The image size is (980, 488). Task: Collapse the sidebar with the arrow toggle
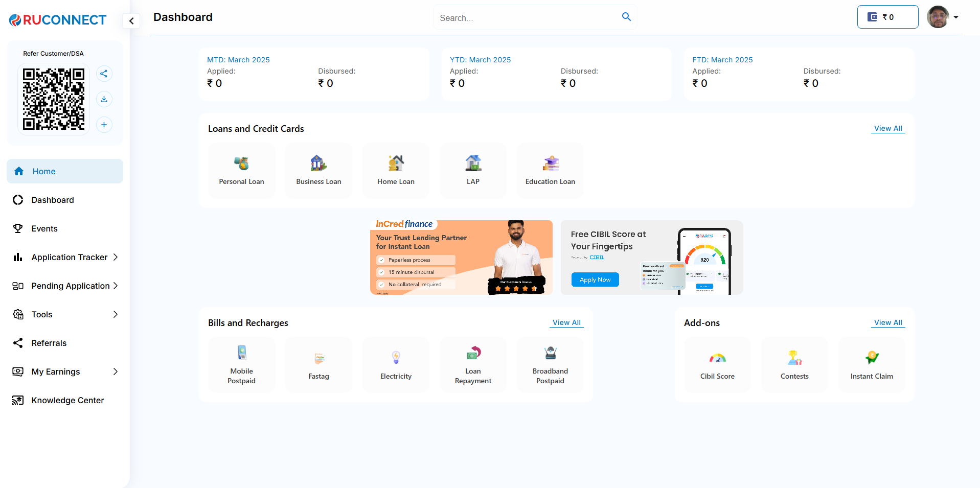(131, 21)
